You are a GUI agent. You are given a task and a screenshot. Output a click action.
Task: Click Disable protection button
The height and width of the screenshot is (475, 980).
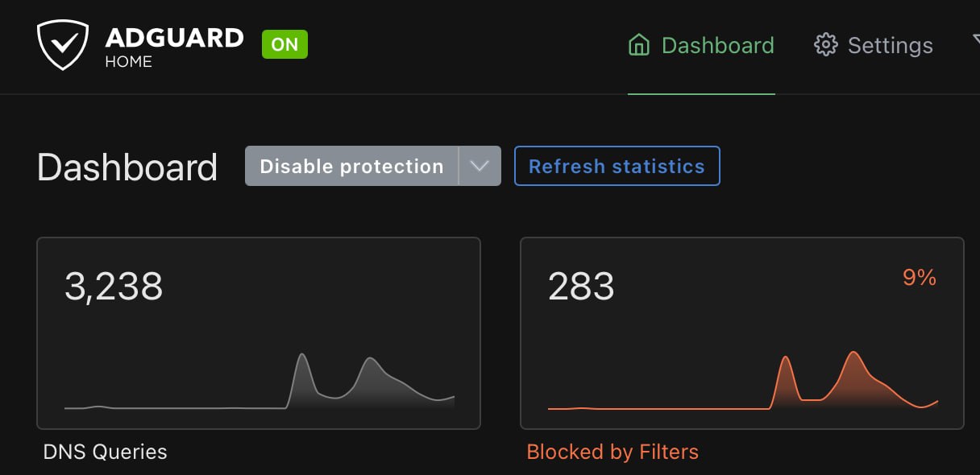click(x=351, y=166)
